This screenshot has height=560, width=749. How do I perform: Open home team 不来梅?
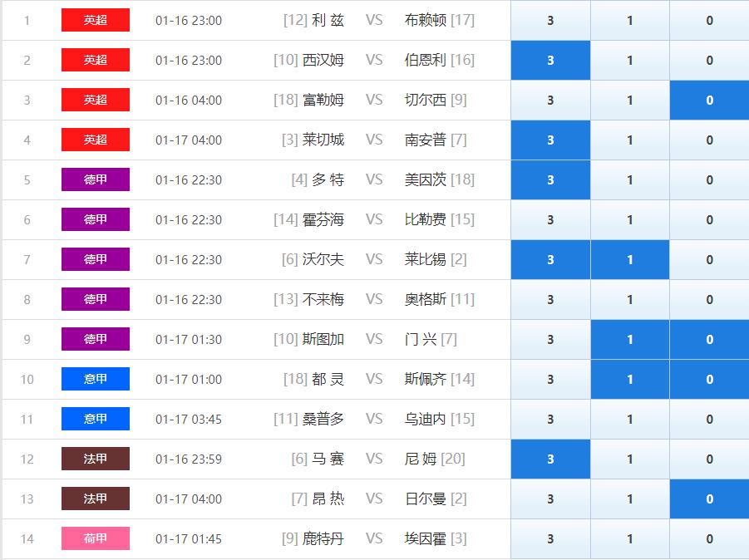tap(323, 299)
